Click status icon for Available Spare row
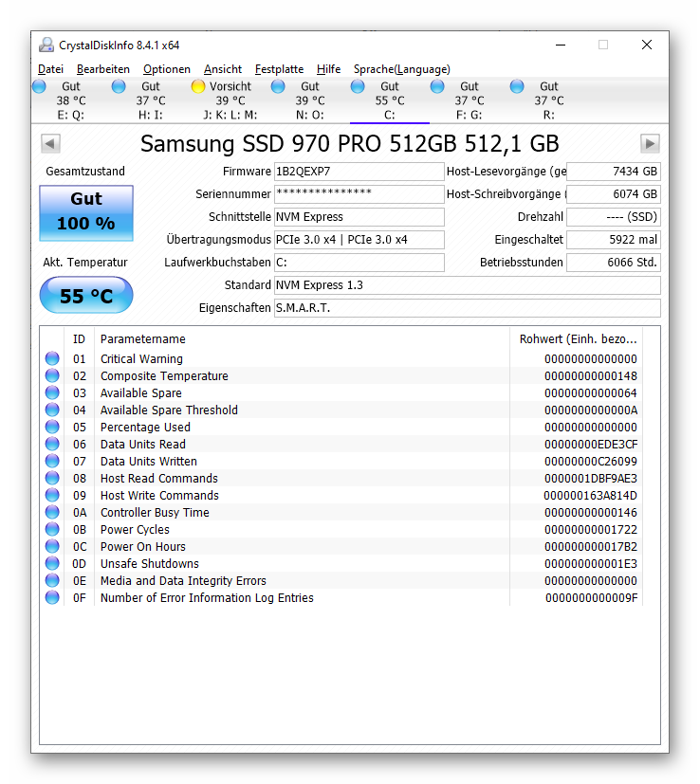700x784 pixels. click(52, 392)
